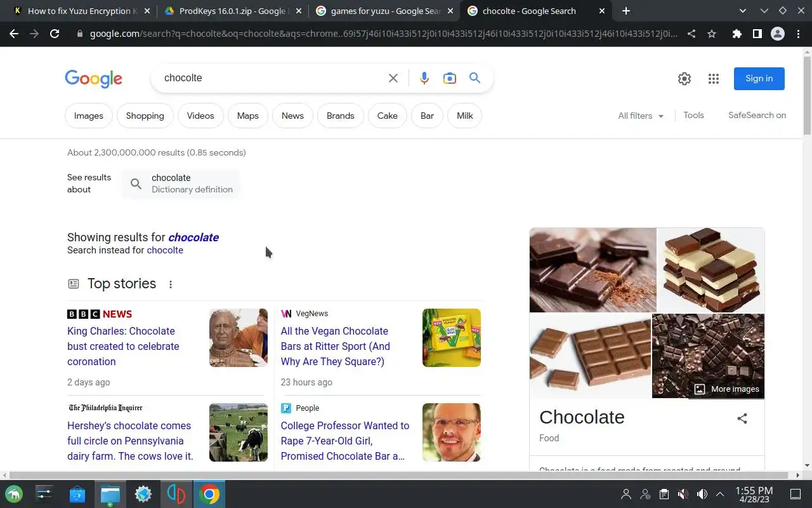Open Top stories three-dot options
812x508 pixels.
[171, 284]
